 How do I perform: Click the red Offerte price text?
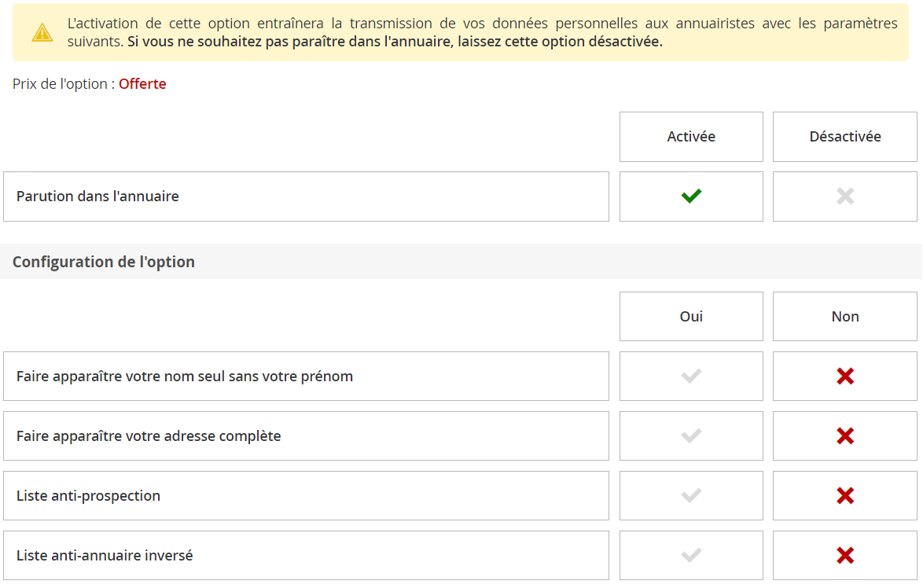(x=142, y=84)
